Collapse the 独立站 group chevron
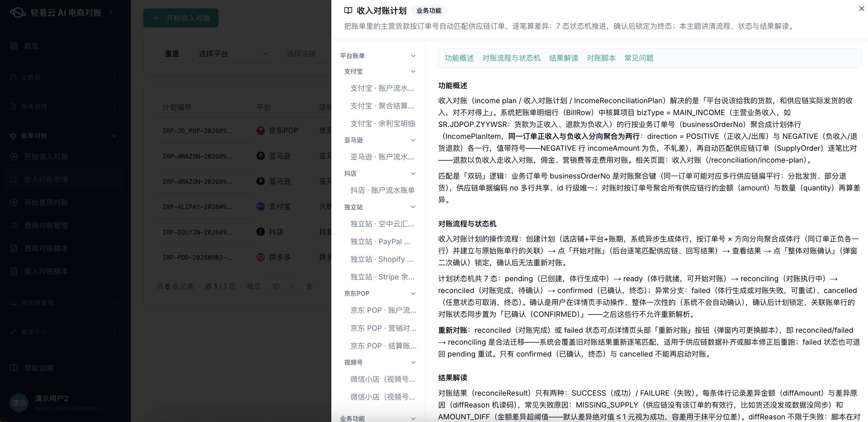868x422 pixels. click(413, 207)
